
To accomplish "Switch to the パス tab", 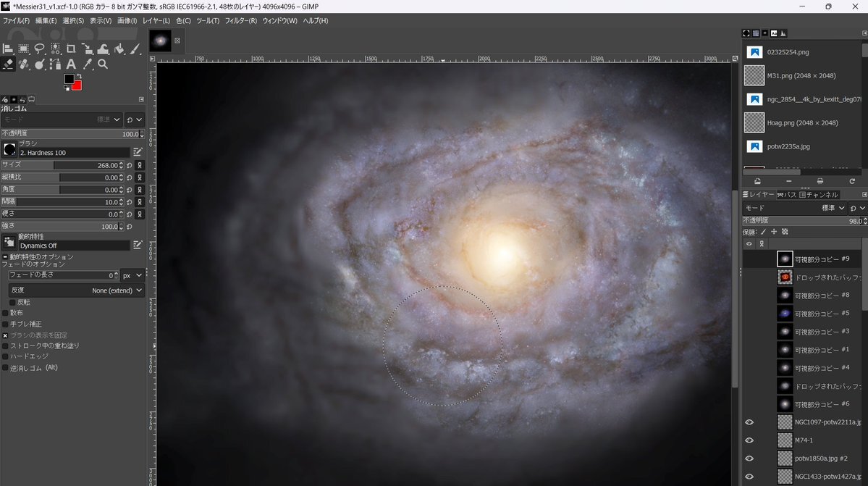I will 787,195.
